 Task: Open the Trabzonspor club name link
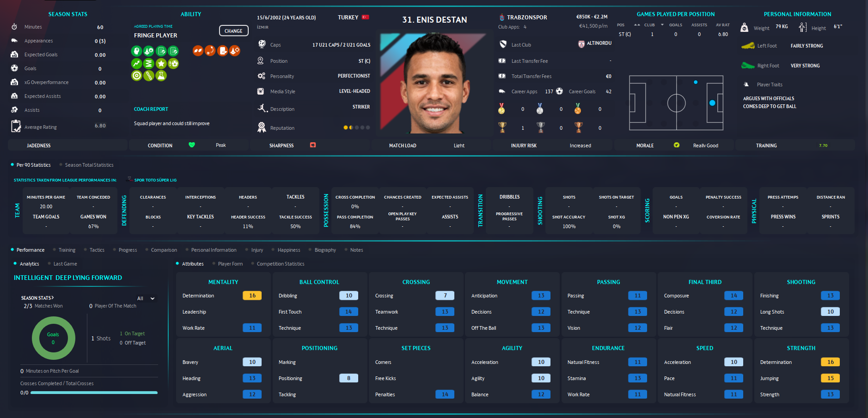pos(527,17)
